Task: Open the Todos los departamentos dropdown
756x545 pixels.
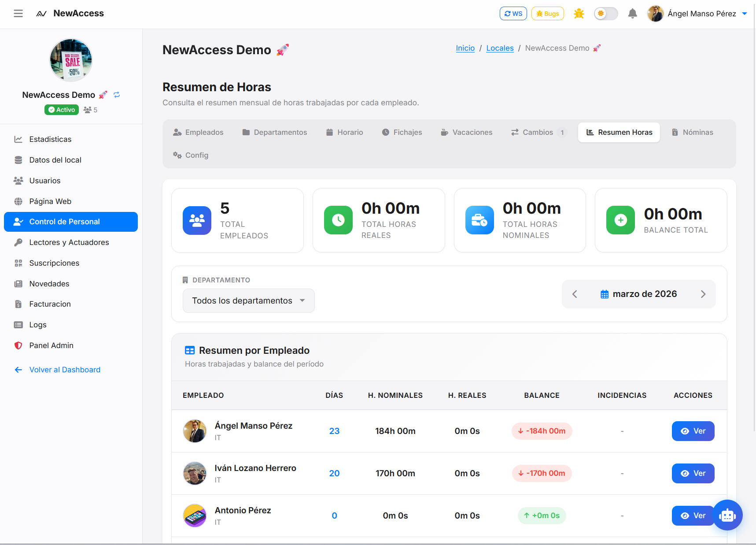Action: pos(248,301)
